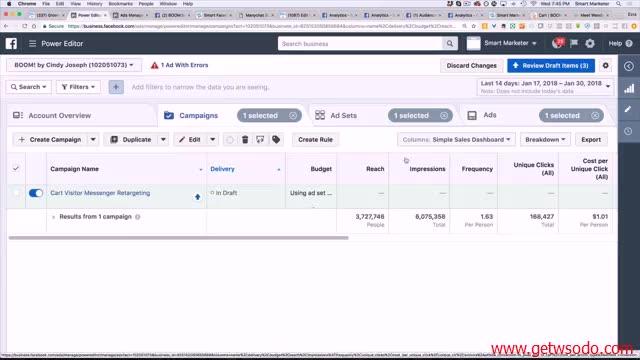Click the Duplicate button

(x=131, y=140)
